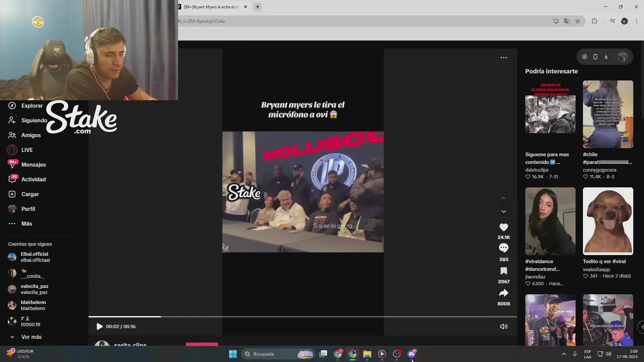This screenshot has height=362, width=644.
Task: Click the browser address bar URL
Action: (201, 21)
